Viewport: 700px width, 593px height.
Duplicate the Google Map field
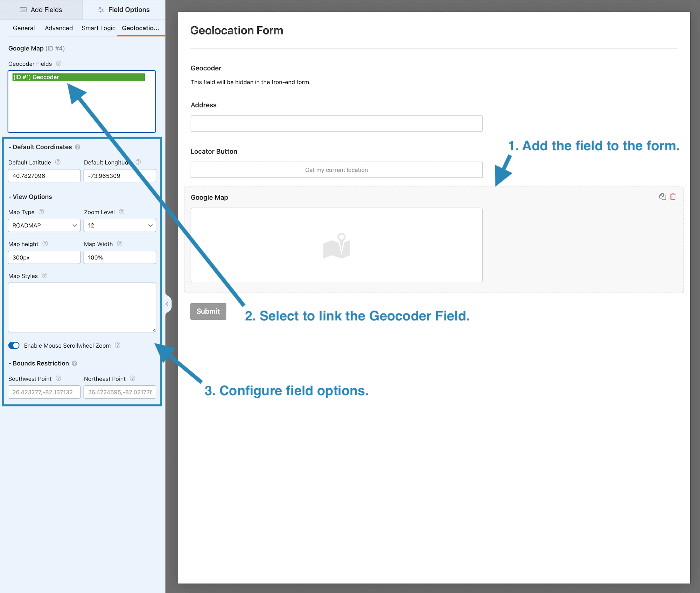point(662,197)
